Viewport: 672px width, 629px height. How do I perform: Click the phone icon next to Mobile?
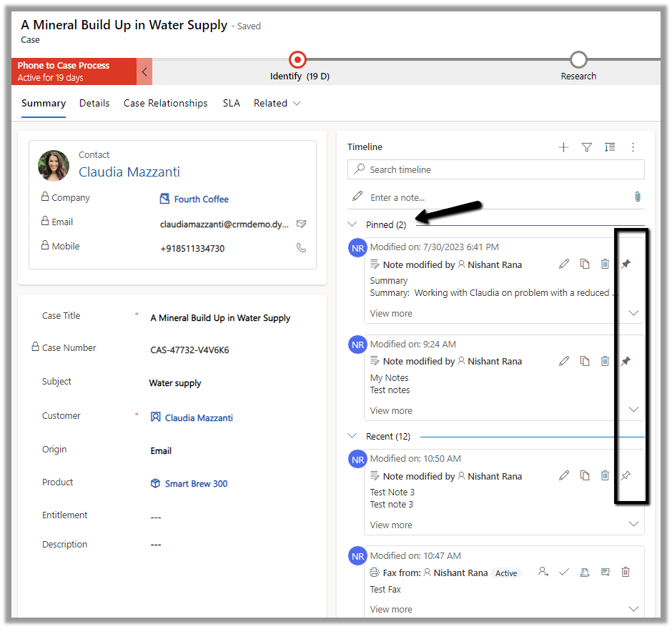pyautogui.click(x=301, y=247)
